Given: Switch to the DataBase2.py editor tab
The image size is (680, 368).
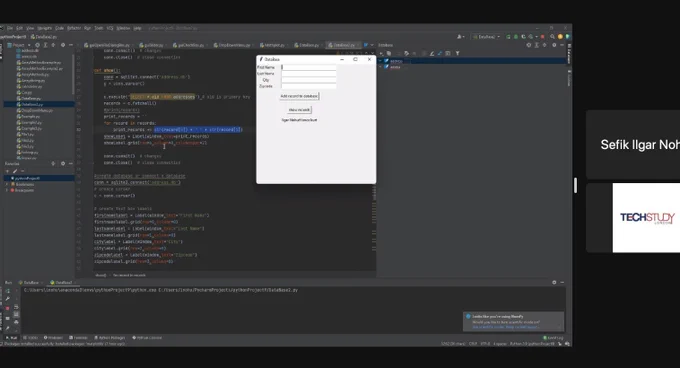Looking at the screenshot, I should pos(343,45).
